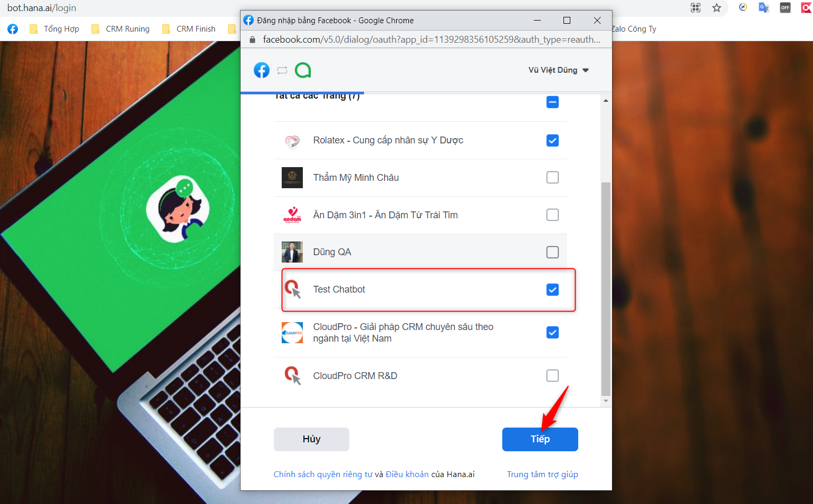Click the Rolatex page avatar

[292, 141]
